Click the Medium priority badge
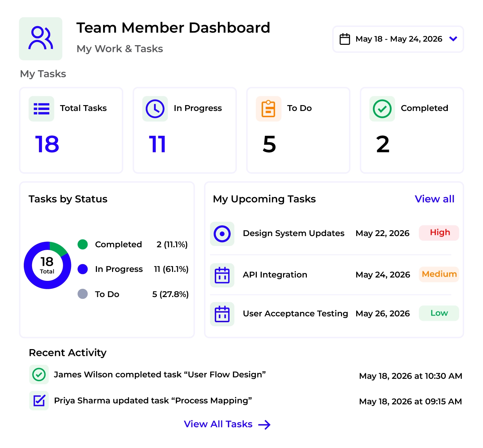483x448 pixels. point(439,274)
